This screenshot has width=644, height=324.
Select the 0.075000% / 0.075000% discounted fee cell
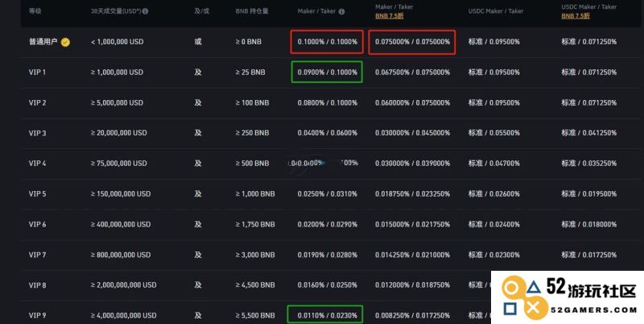[x=412, y=42]
